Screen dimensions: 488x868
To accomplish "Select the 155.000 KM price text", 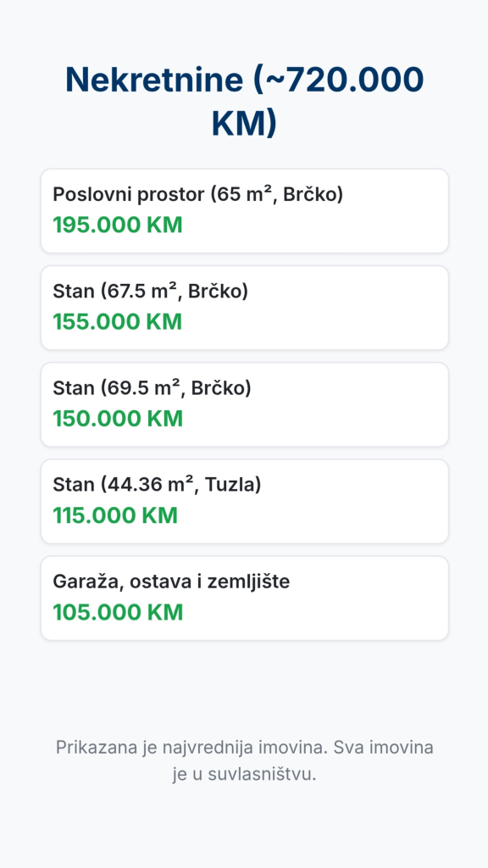I will tap(117, 322).
